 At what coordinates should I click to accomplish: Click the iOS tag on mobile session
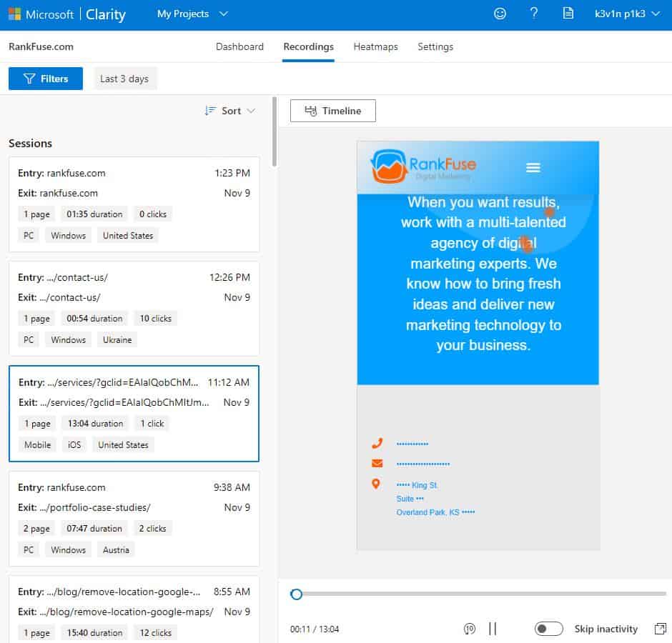[74, 444]
